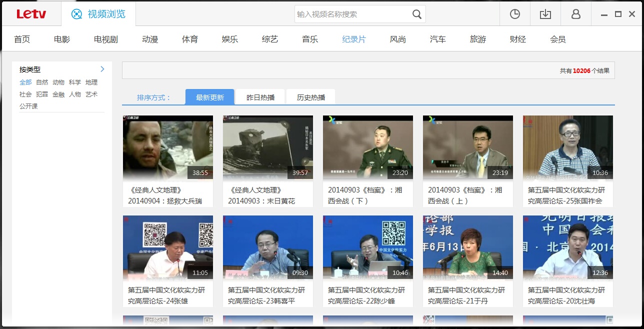Select the 全部 category filter
Screen dimensions: 644x329
(25, 82)
